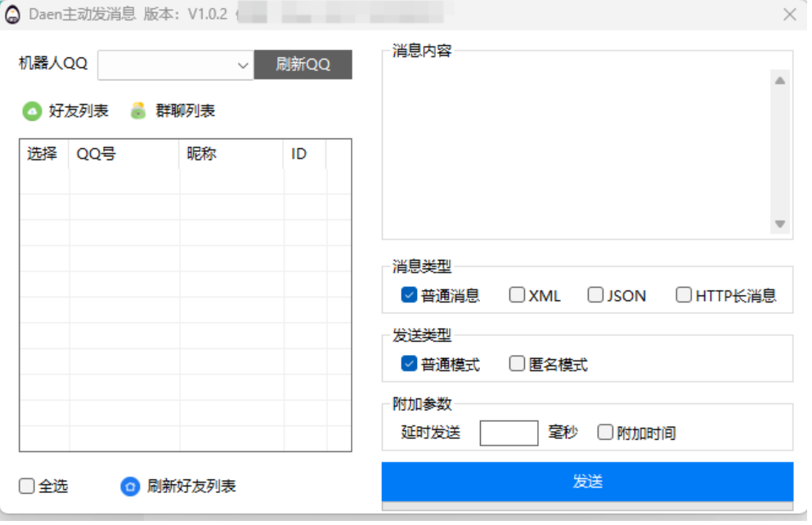
Task: Uncheck 普通消息 normal message type
Action: coord(408,295)
